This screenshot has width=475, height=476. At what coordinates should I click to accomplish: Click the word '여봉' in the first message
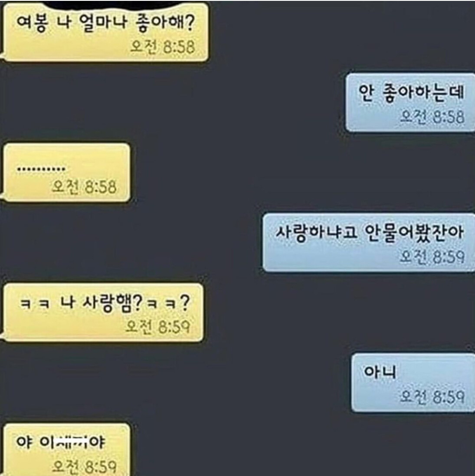(x=32, y=23)
